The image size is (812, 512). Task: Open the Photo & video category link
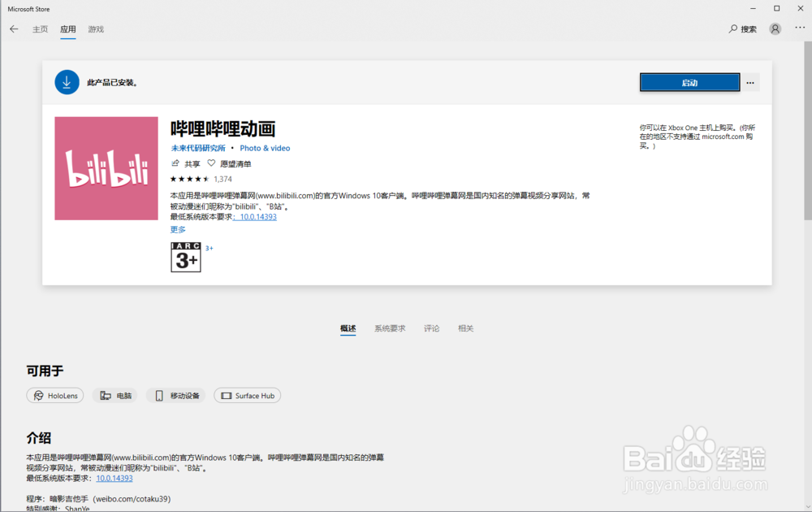pos(265,148)
